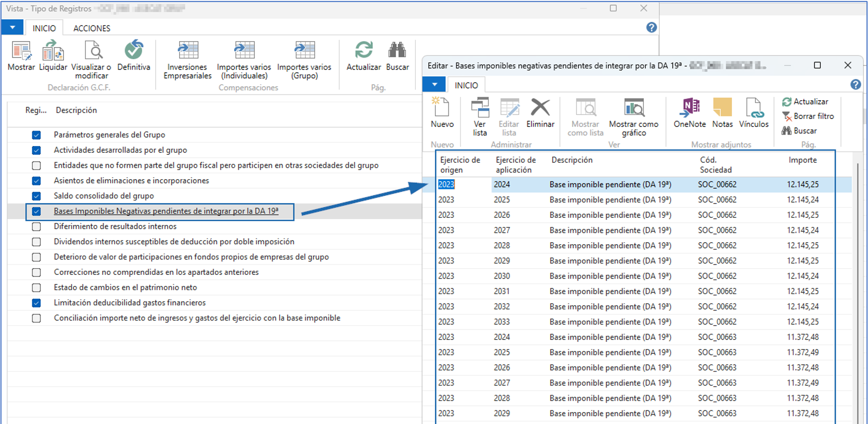868x424 pixels.
Task: Open Bases Imponibles Negativas pendientes link
Action: 166,211
